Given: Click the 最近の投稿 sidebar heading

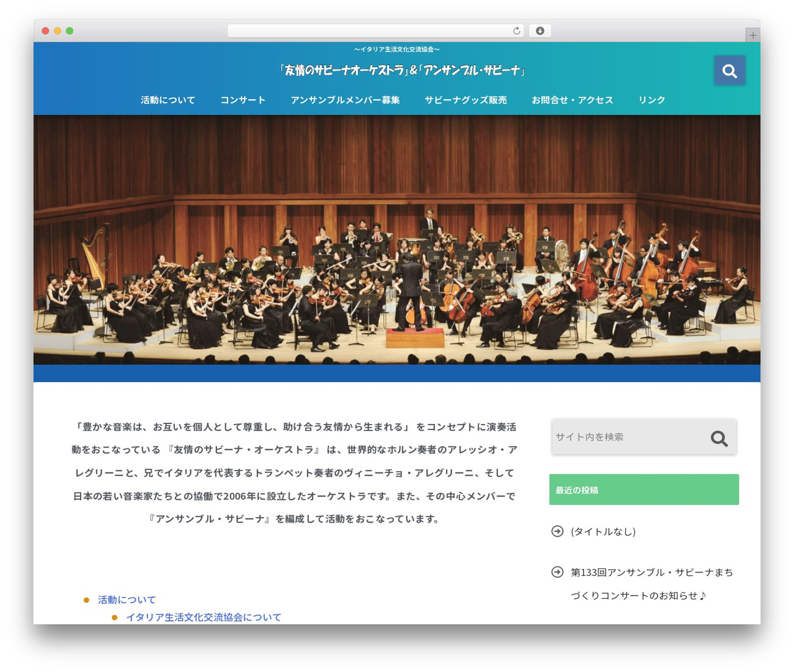Looking at the screenshot, I should [x=644, y=490].
